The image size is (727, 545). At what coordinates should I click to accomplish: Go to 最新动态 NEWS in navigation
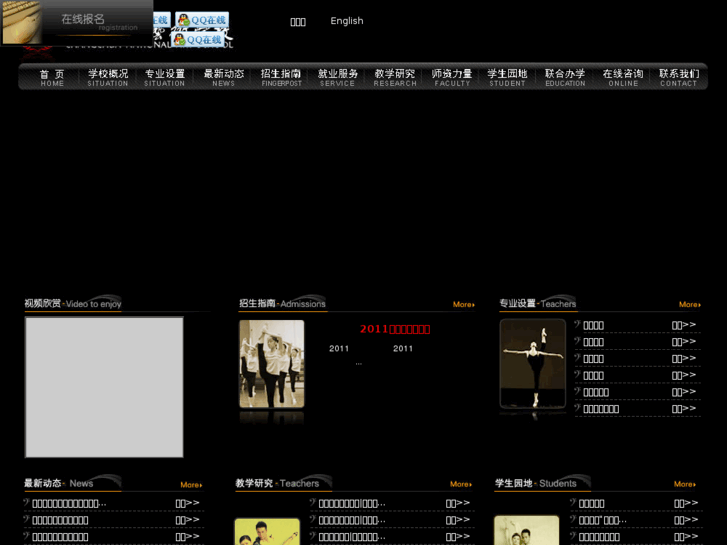223,77
